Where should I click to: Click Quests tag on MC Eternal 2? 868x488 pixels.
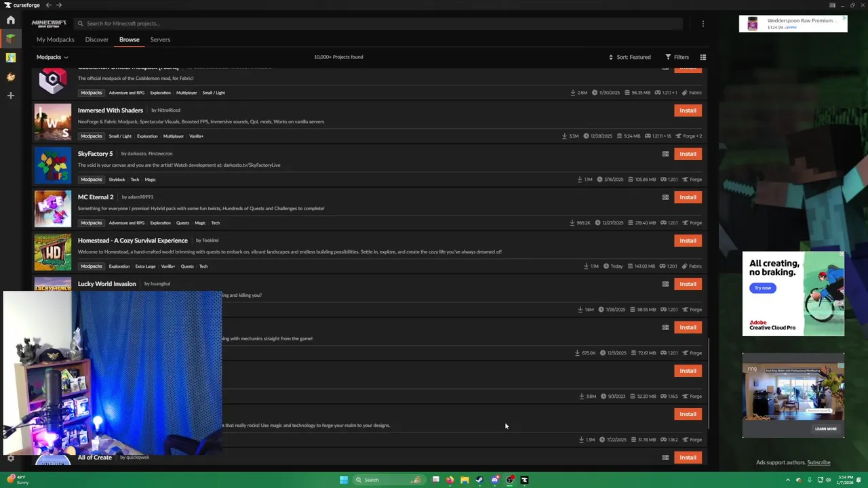[x=183, y=223]
